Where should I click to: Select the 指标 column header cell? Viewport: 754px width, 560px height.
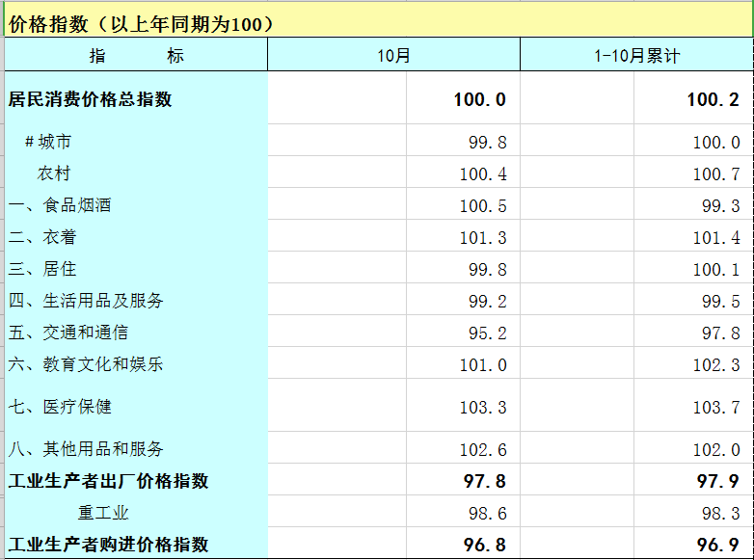(x=136, y=56)
